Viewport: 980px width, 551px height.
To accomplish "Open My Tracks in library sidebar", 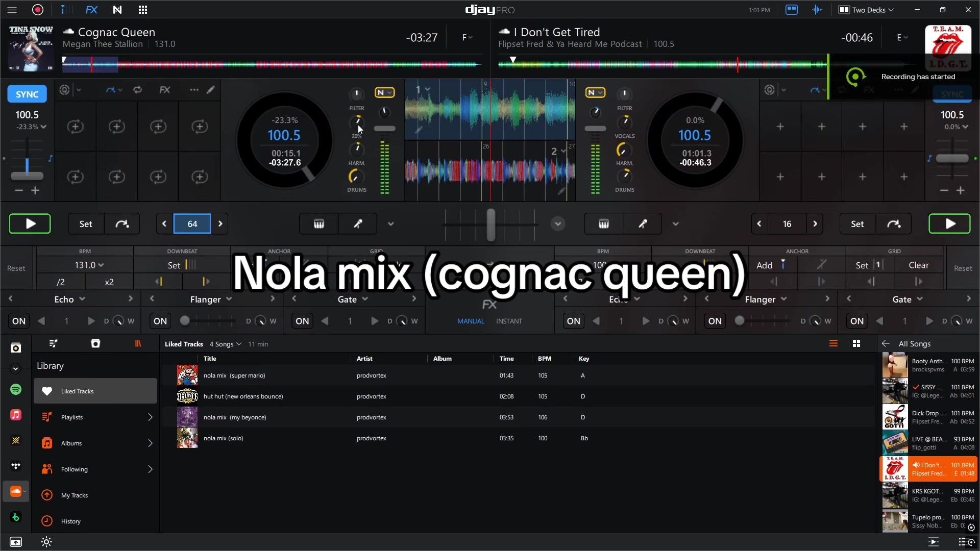I will pos(95,495).
